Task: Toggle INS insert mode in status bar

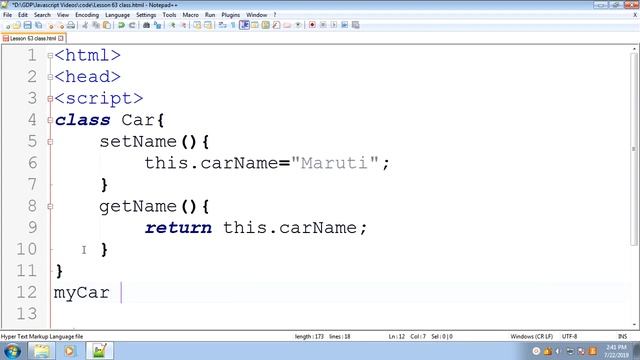Action: point(622,336)
